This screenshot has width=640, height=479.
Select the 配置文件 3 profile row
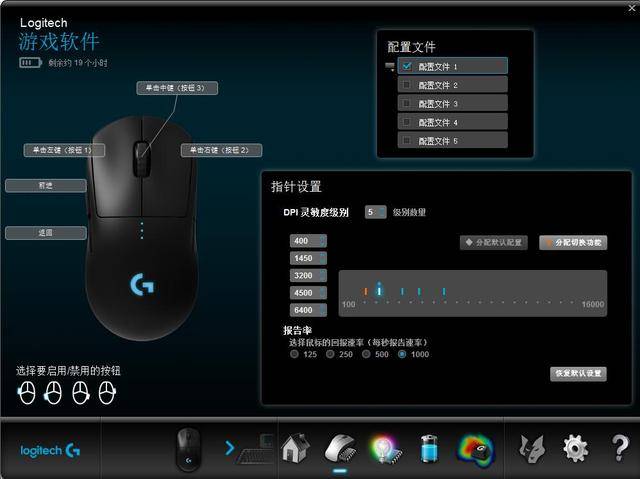coord(453,103)
